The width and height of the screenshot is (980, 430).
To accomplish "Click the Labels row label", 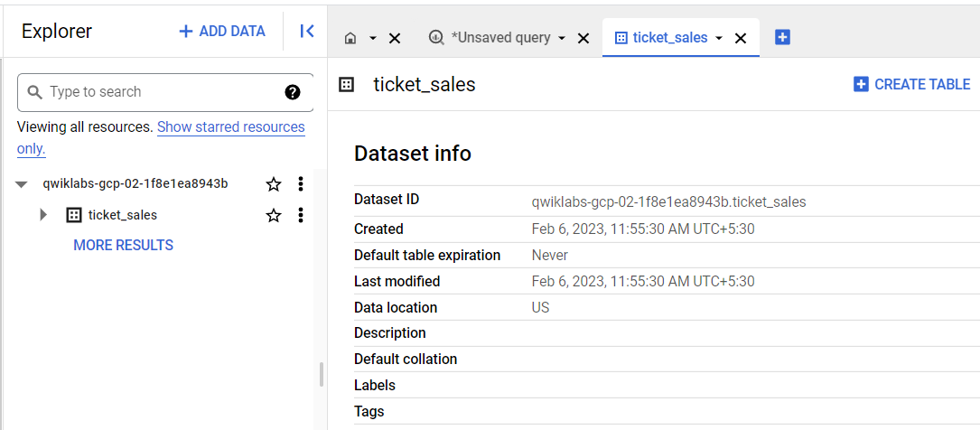I will (x=375, y=385).
